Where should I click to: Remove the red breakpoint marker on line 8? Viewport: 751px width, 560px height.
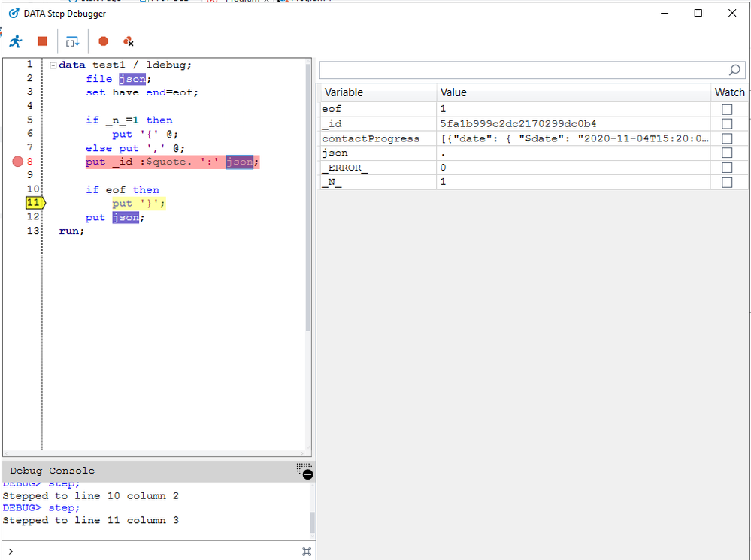(x=18, y=162)
